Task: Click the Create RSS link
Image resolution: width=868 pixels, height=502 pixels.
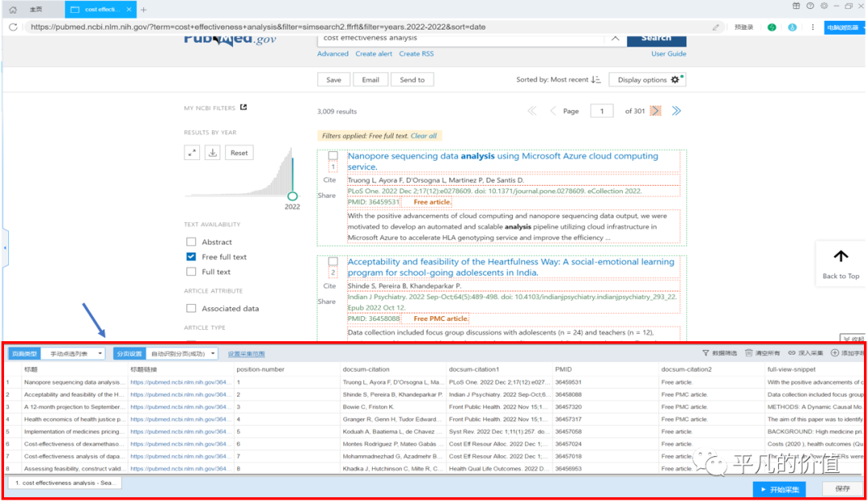Action: pos(416,54)
